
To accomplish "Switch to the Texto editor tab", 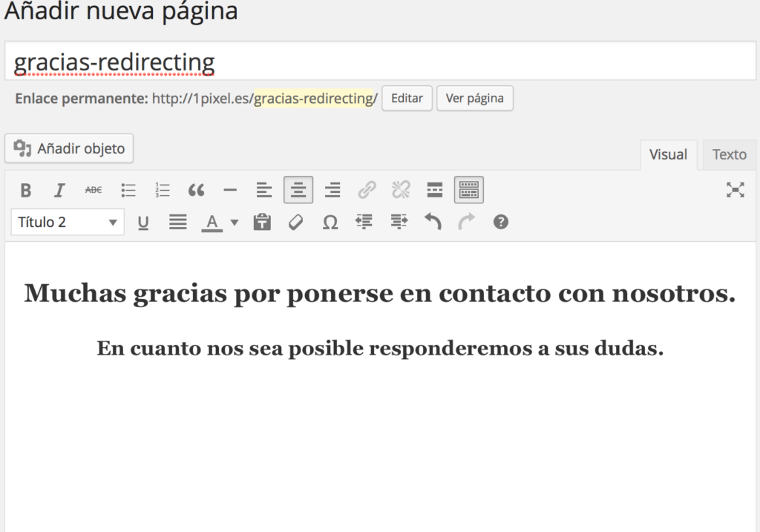I will [x=730, y=154].
